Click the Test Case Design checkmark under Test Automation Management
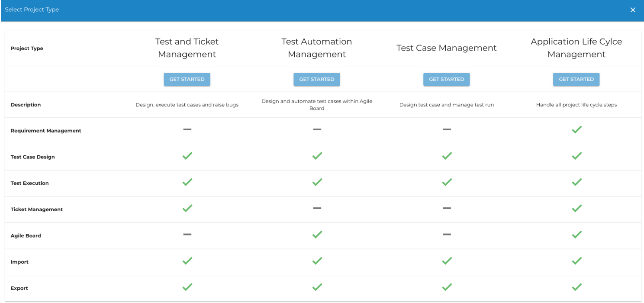The width and height of the screenshot is (644, 303). coord(317,156)
